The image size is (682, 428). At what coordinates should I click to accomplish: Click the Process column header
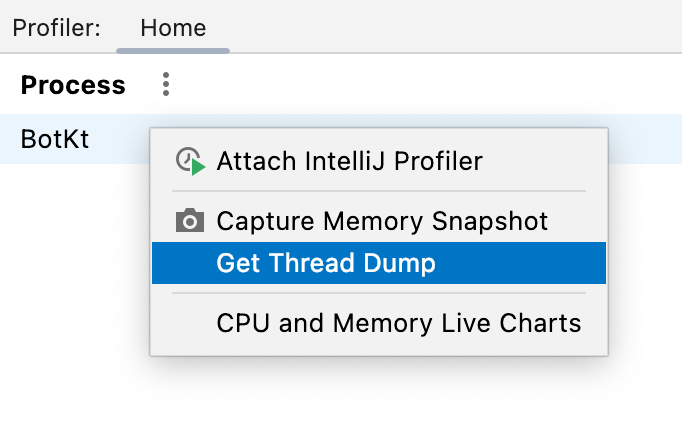click(x=73, y=85)
